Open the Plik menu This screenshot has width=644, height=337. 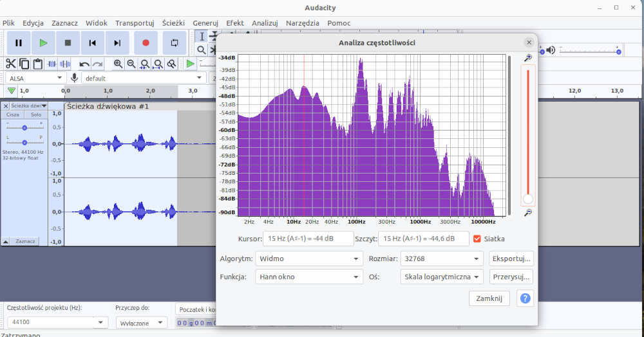point(8,23)
